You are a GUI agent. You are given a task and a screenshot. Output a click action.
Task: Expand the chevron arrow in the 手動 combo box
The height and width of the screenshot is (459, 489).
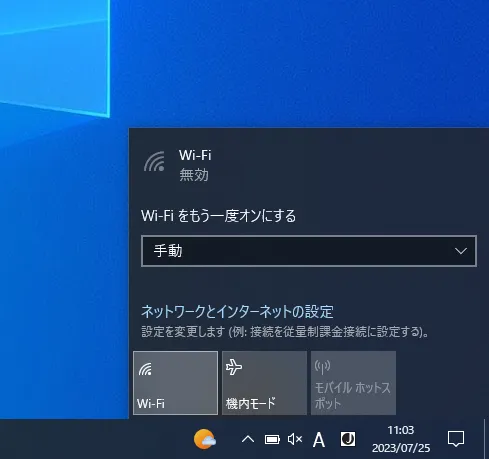click(x=461, y=251)
